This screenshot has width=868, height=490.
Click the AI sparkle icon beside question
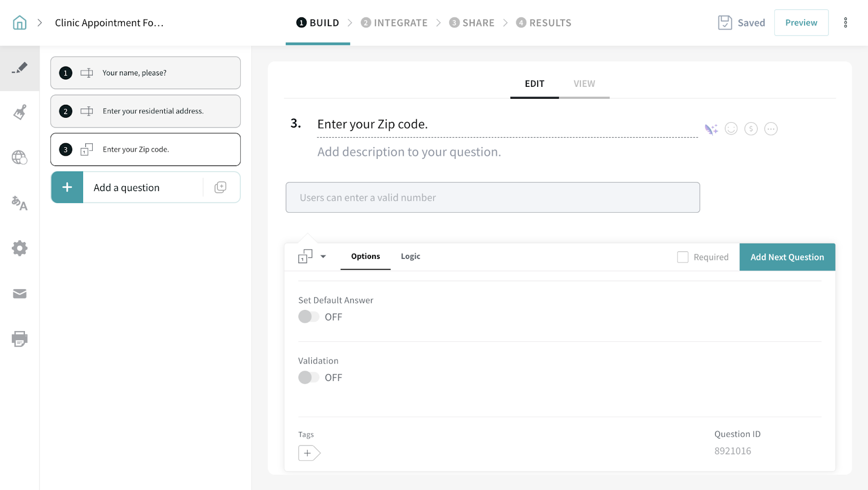[x=711, y=129]
